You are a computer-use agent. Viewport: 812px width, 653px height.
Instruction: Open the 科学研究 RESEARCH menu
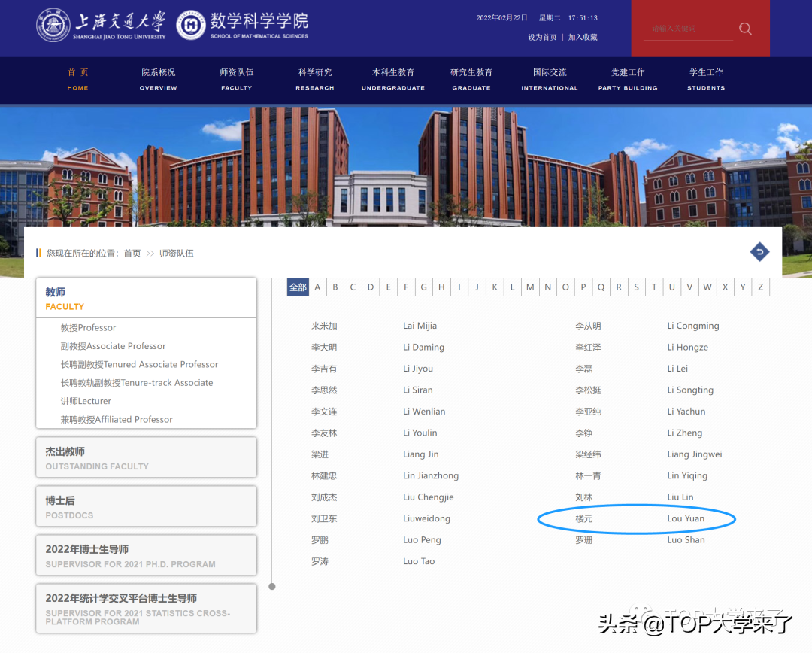click(314, 80)
